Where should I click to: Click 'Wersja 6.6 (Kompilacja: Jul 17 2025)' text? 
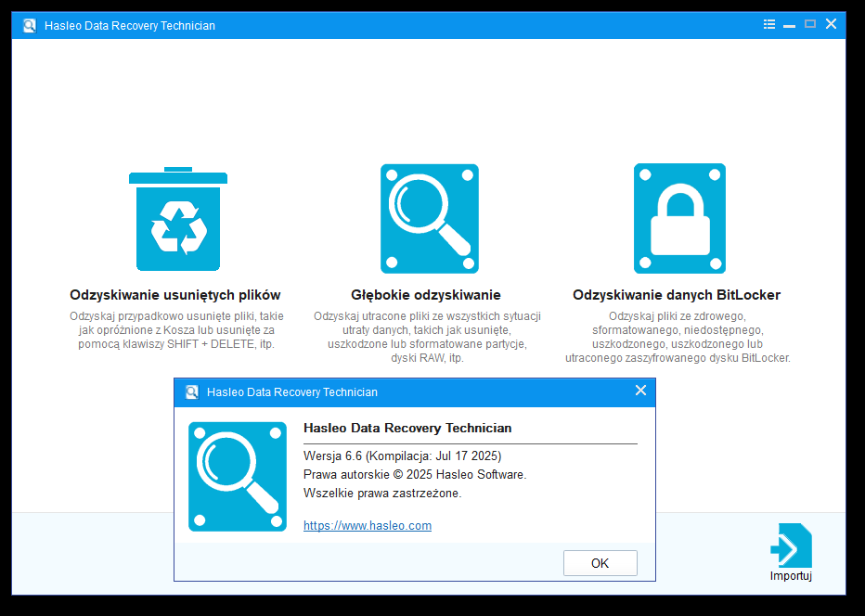402,456
